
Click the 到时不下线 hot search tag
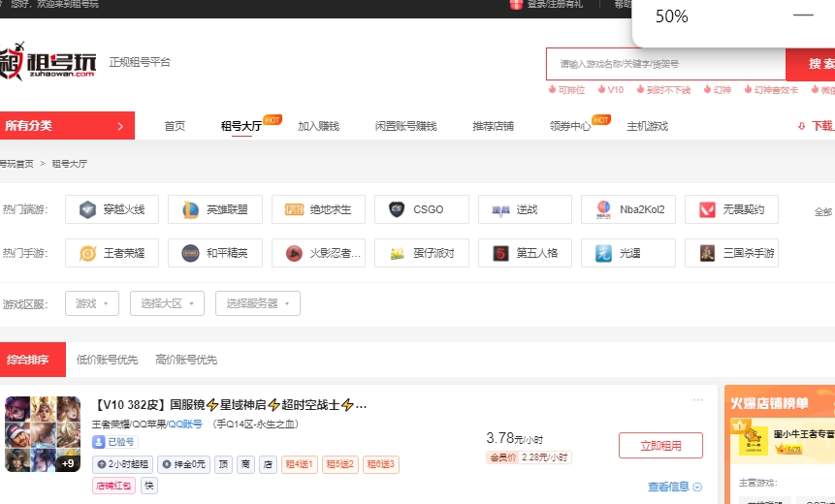[663, 90]
